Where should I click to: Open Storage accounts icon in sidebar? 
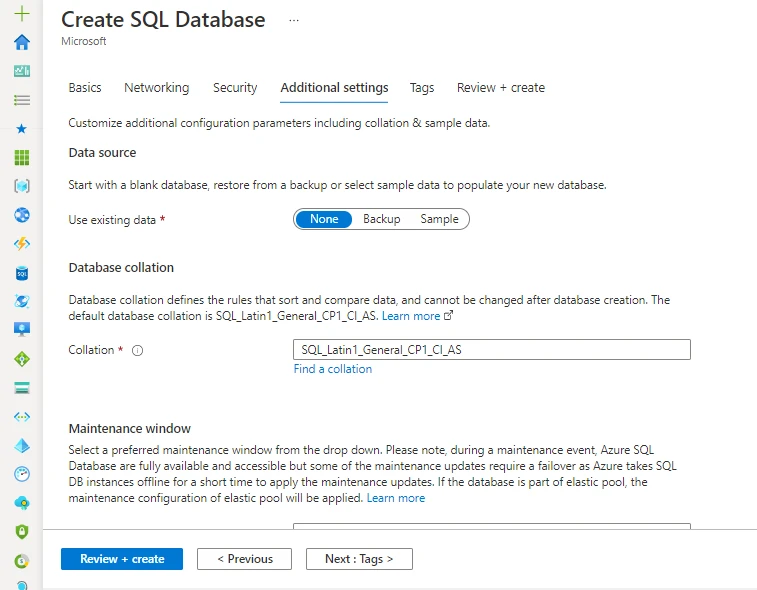(22, 388)
